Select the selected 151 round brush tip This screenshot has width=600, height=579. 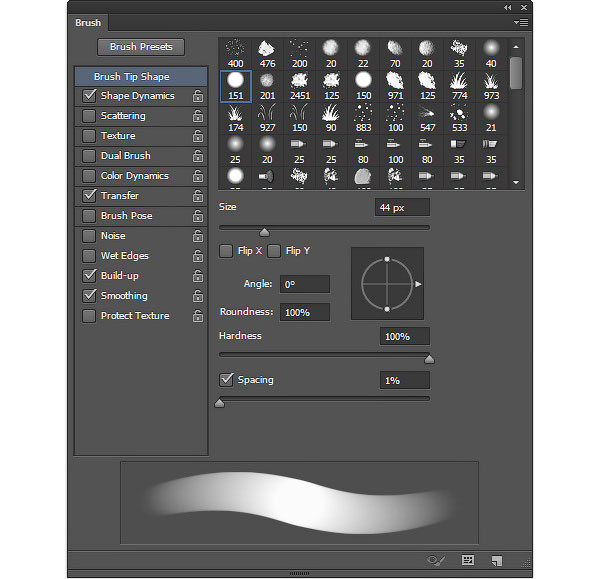click(235, 86)
